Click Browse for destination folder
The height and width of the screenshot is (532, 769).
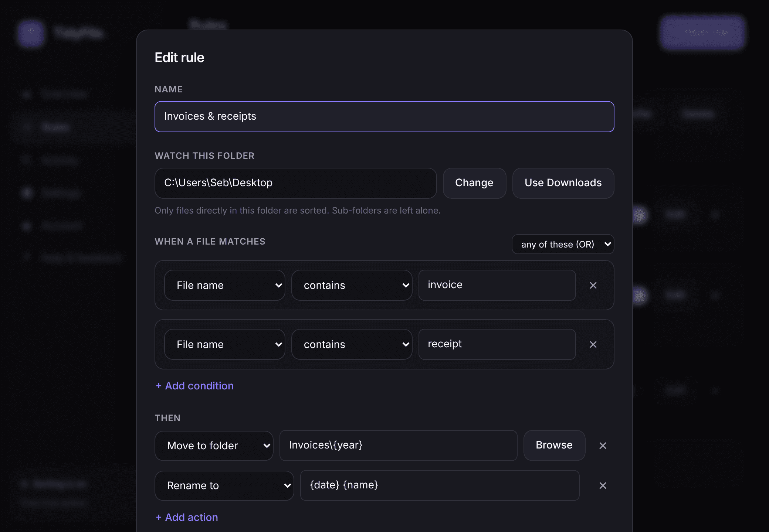pos(554,445)
